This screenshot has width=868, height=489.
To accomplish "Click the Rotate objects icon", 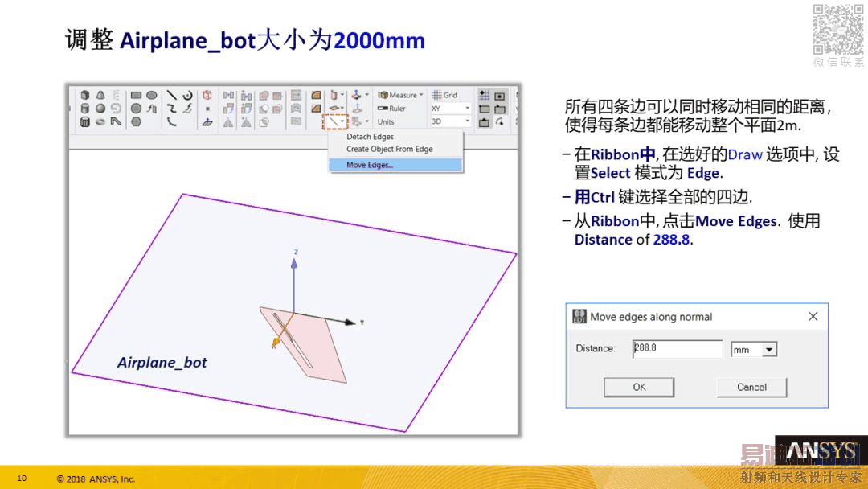I will point(228,108).
